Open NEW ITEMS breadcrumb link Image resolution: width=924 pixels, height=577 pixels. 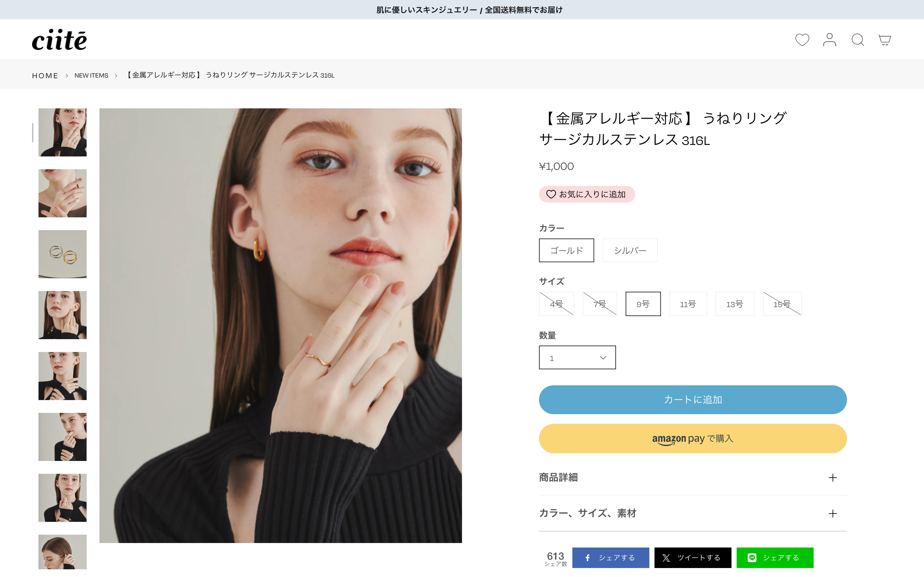tap(91, 76)
